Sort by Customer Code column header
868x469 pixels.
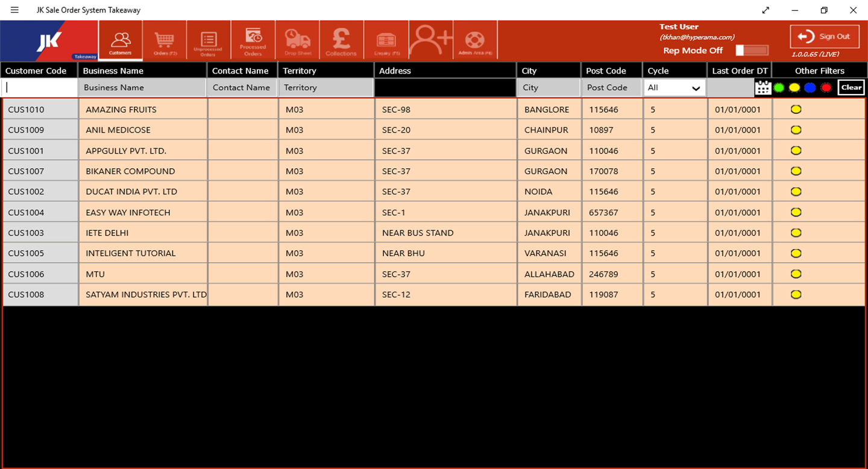tap(39, 71)
